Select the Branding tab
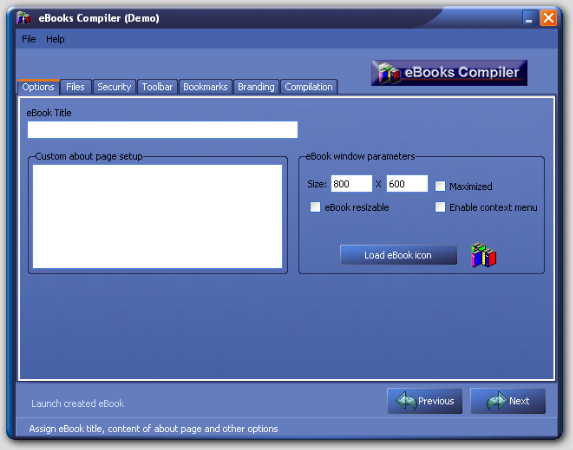573x450 pixels. coord(256,87)
